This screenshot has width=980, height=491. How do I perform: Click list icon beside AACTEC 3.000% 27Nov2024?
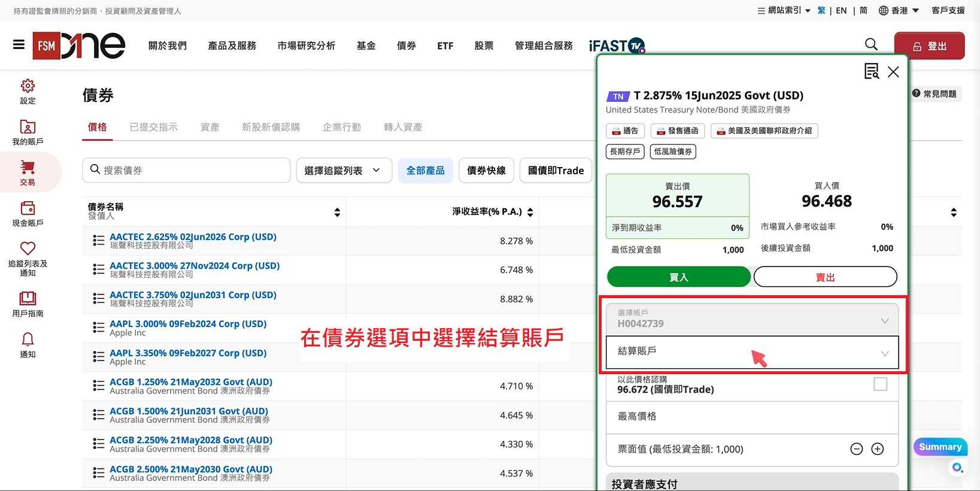(x=99, y=269)
